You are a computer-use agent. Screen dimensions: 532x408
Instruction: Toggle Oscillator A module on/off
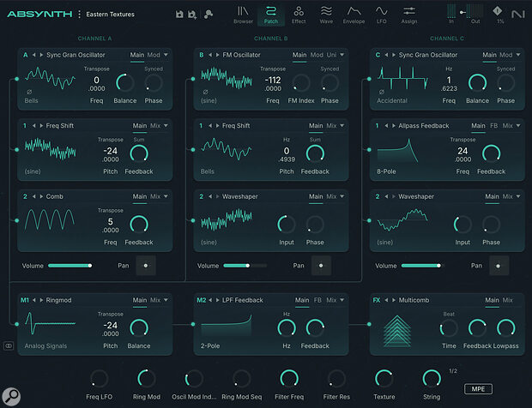(26, 55)
